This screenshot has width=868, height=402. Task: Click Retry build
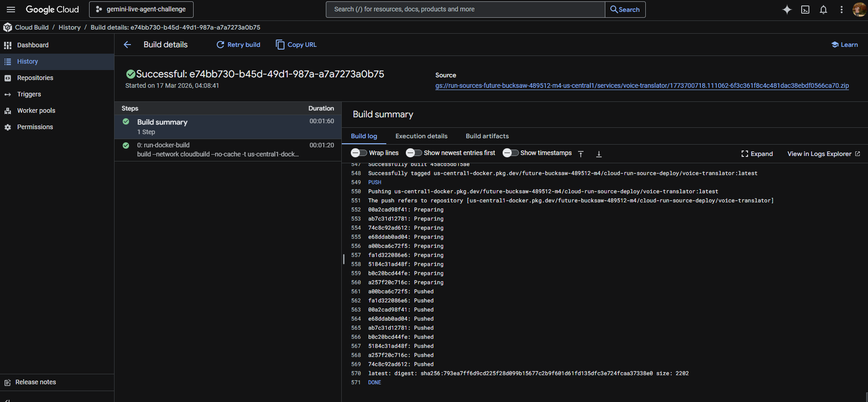point(238,45)
